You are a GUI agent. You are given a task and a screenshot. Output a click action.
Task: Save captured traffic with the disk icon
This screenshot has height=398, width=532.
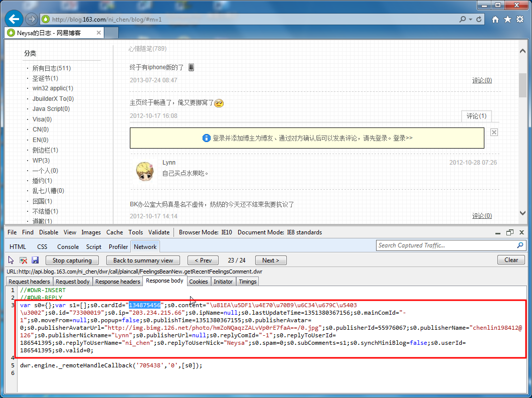[x=35, y=260]
